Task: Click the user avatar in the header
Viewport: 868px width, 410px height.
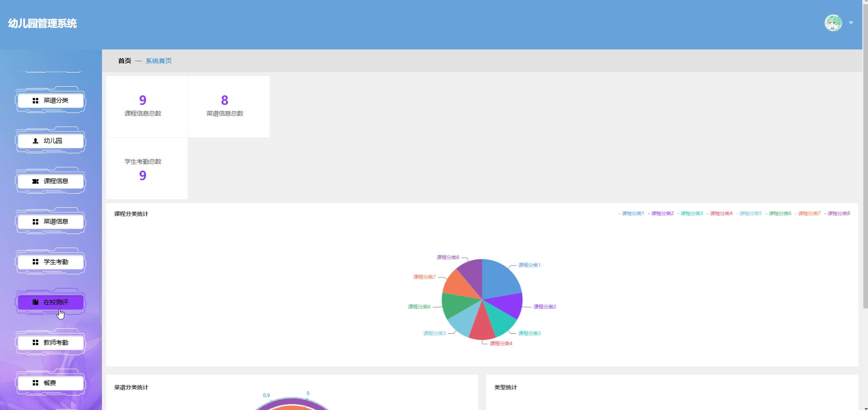Action: pos(833,23)
